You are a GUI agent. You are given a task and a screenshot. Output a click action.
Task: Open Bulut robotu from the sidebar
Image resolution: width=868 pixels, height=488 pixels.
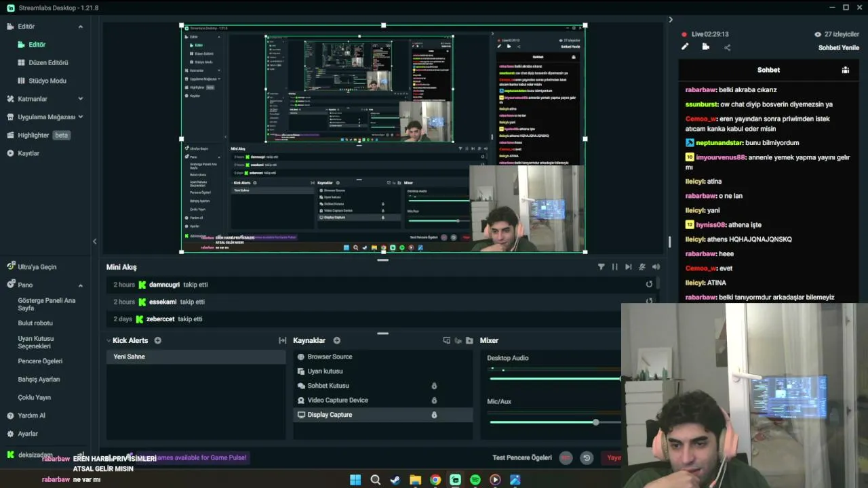(35, 323)
